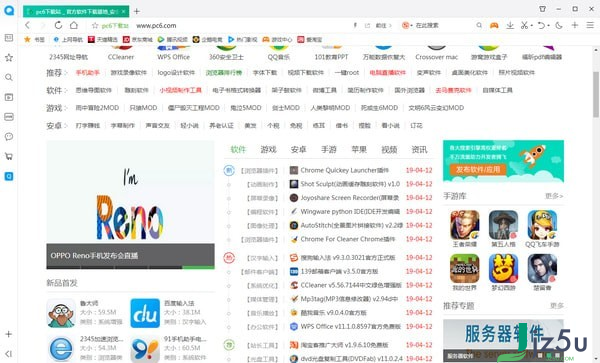Toggle night mode moon icon
This screenshot has width=600, height=363.
[559, 25]
